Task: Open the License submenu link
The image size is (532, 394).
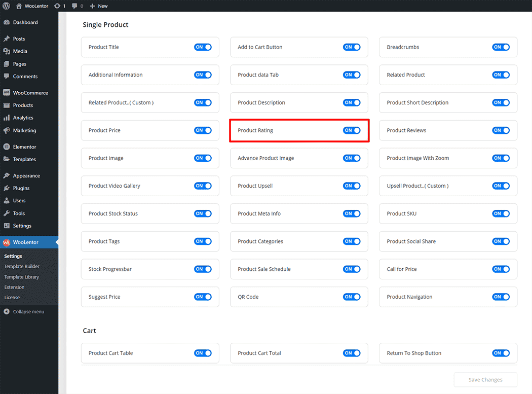Action: (12, 298)
